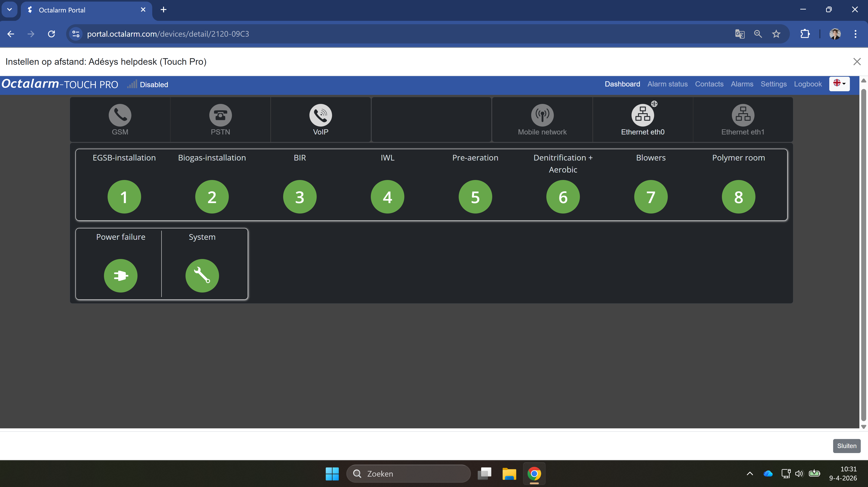
Task: Click the Power failure plug icon
Action: click(121, 276)
